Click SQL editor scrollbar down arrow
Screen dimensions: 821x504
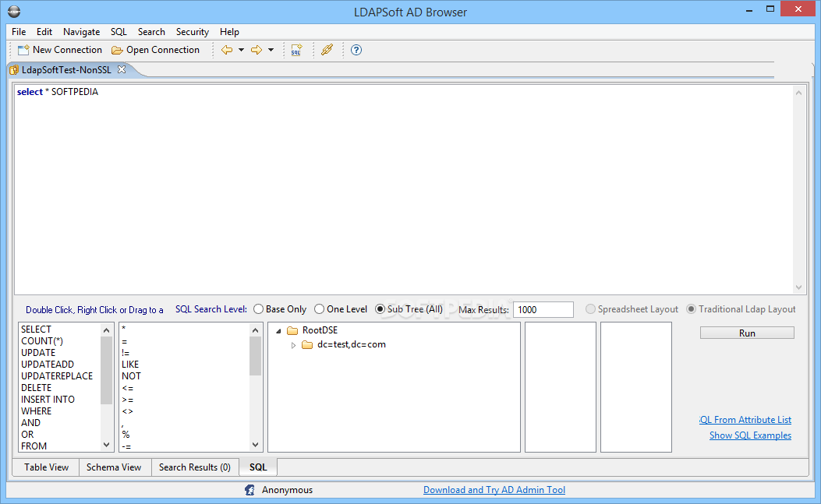click(798, 287)
